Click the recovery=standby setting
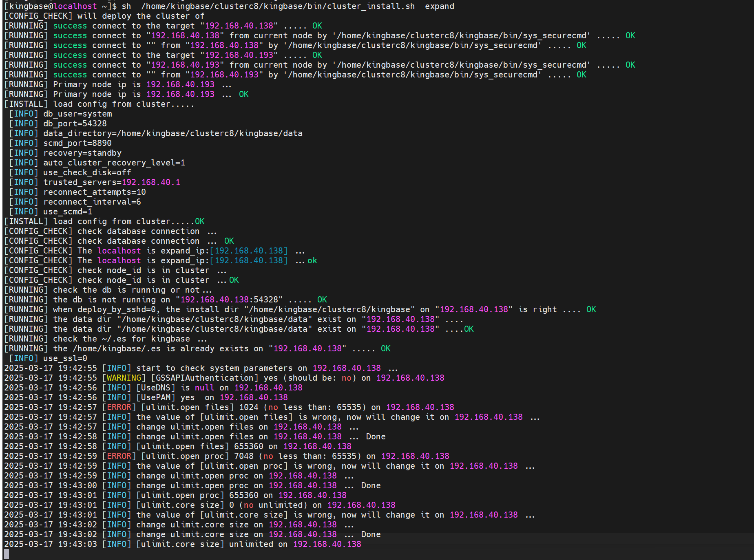The image size is (754, 560). point(82,153)
